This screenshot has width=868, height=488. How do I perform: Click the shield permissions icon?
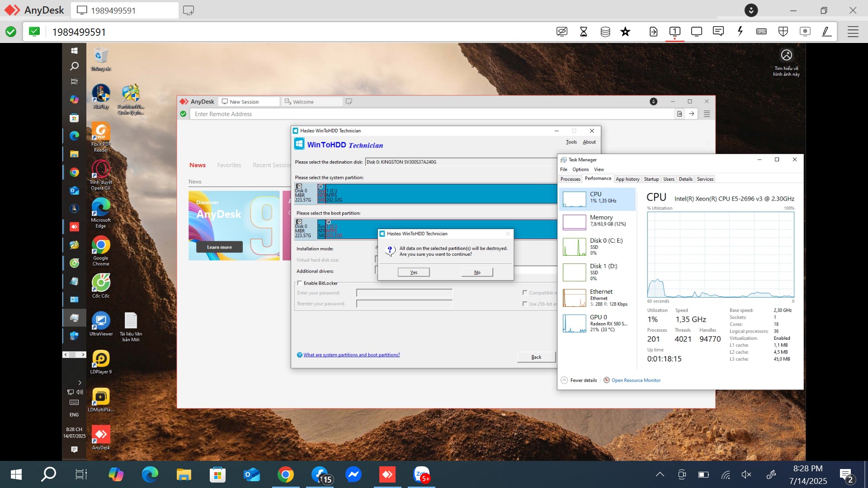pos(783,32)
